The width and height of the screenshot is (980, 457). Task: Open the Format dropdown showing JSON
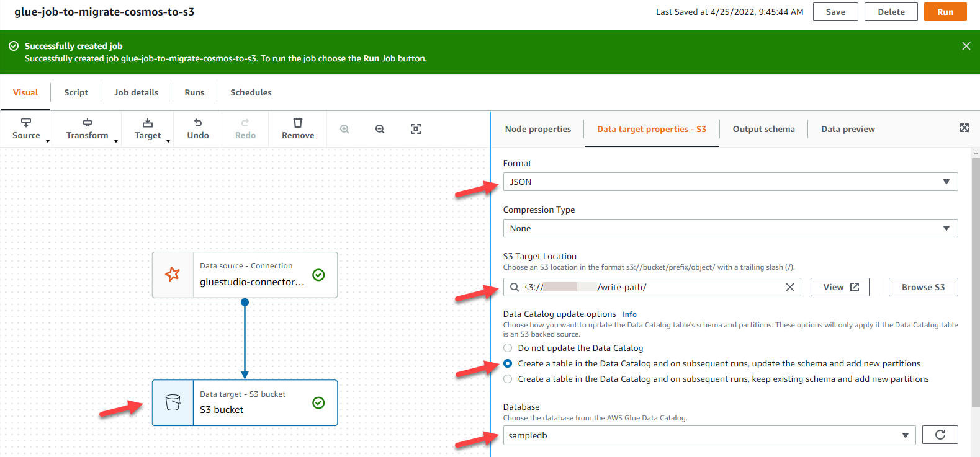point(731,182)
